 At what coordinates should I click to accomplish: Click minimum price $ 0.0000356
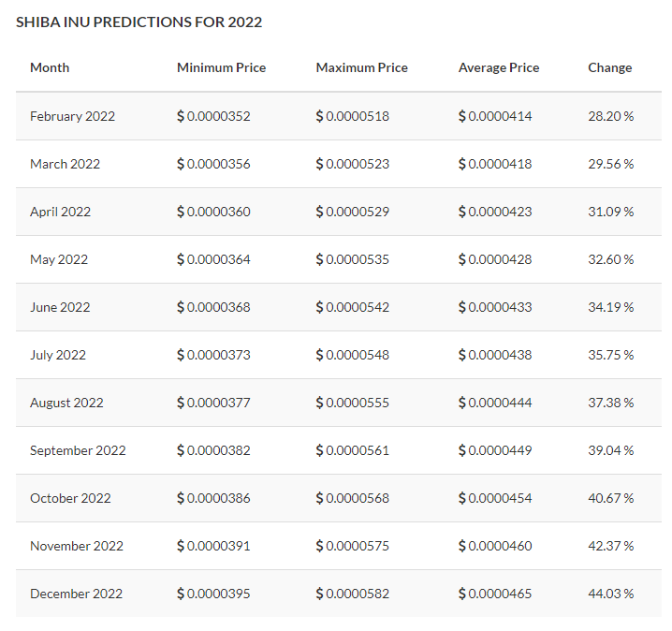[x=213, y=164]
